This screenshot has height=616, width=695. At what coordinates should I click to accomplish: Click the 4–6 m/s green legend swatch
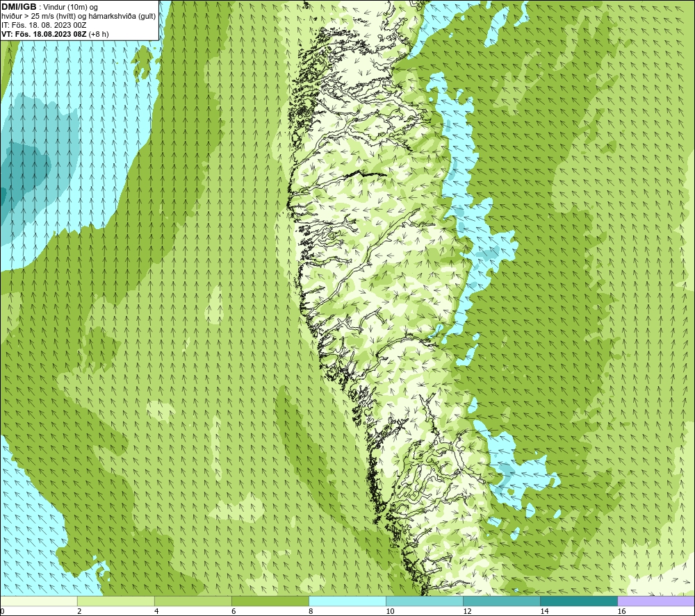pyautogui.click(x=193, y=601)
